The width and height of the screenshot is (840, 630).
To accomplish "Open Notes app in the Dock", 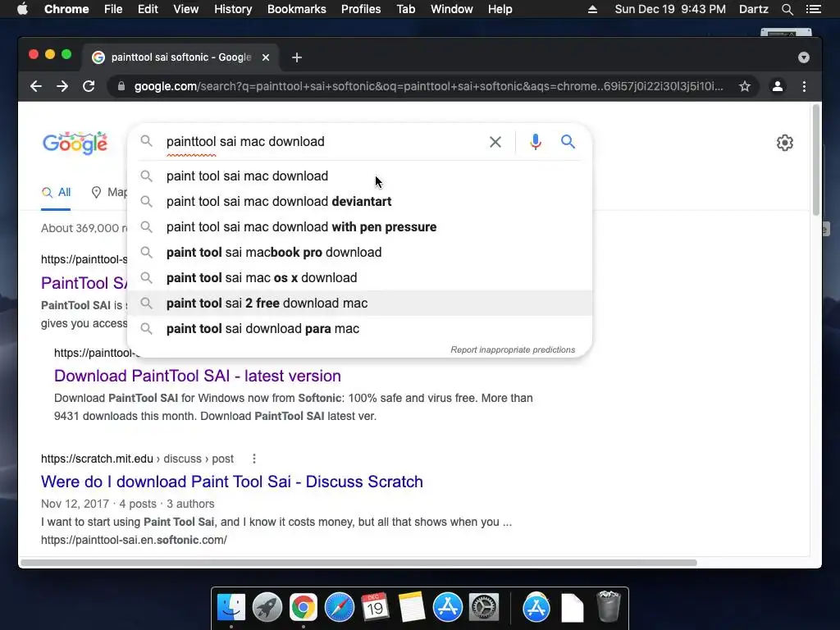I will coord(412,608).
